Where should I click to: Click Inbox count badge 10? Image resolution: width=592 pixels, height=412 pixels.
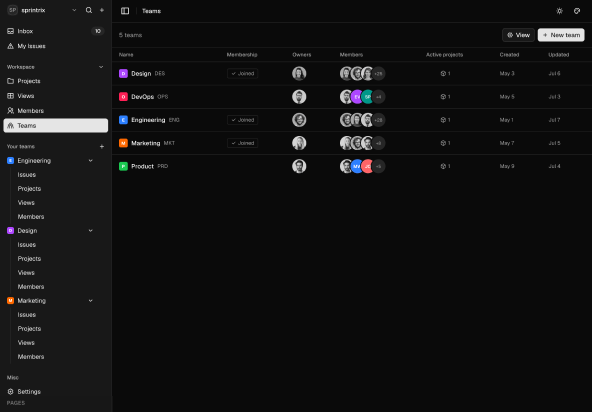(x=98, y=31)
